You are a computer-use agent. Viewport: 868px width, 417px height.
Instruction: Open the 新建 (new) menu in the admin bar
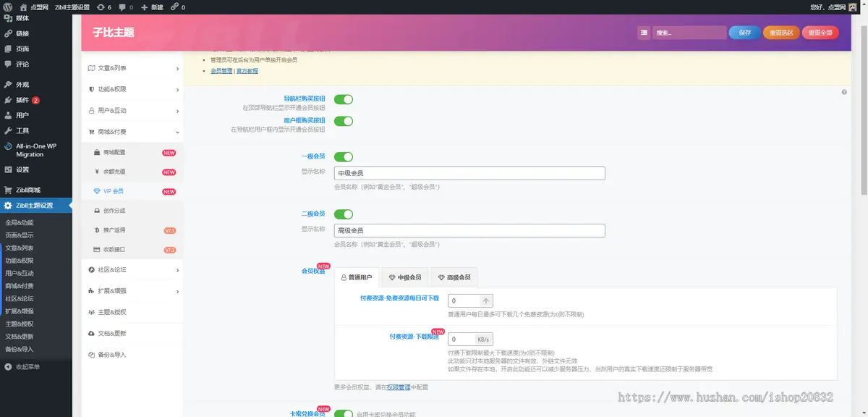(x=153, y=7)
